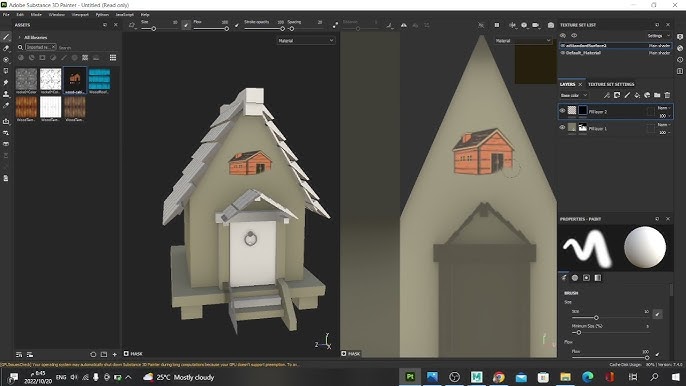This screenshot has width=686, height=386.
Task: Select the wood cabin image asset thumbnail
Action: (75, 80)
